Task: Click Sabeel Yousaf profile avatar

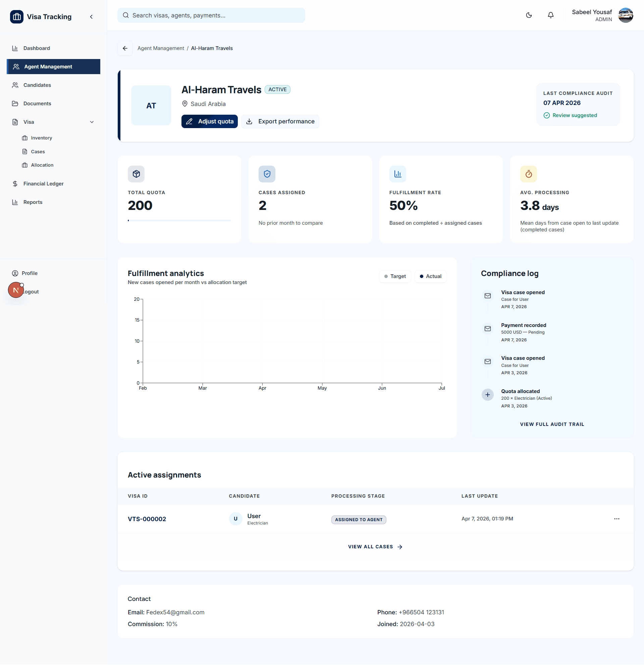Action: (x=625, y=15)
